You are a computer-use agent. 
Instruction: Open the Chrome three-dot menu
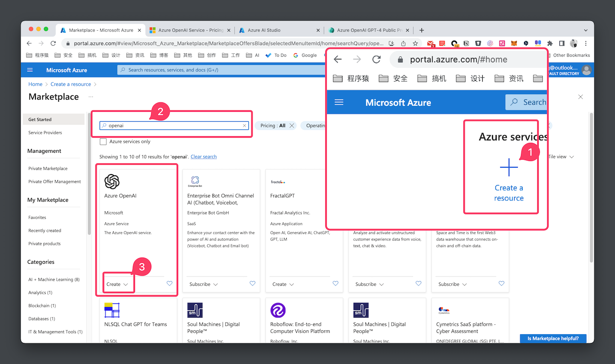(x=586, y=43)
